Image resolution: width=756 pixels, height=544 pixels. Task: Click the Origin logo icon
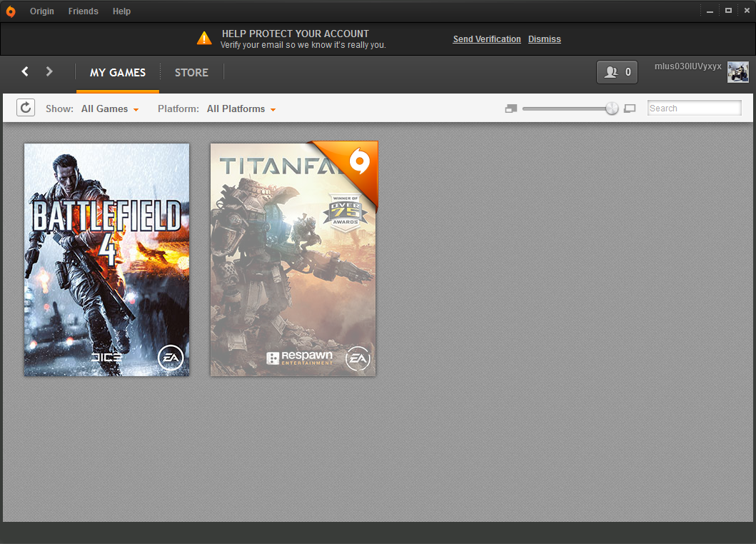11,11
